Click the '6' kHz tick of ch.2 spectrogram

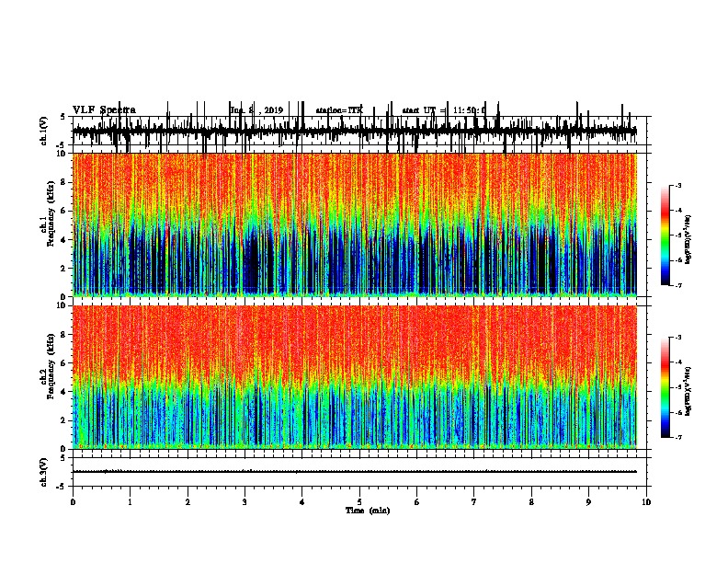point(64,363)
